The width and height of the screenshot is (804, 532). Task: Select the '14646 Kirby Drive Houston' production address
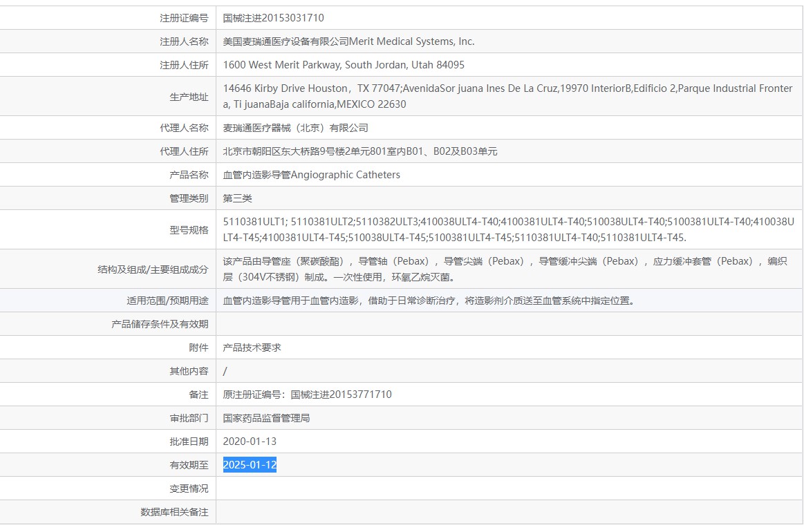click(x=286, y=88)
